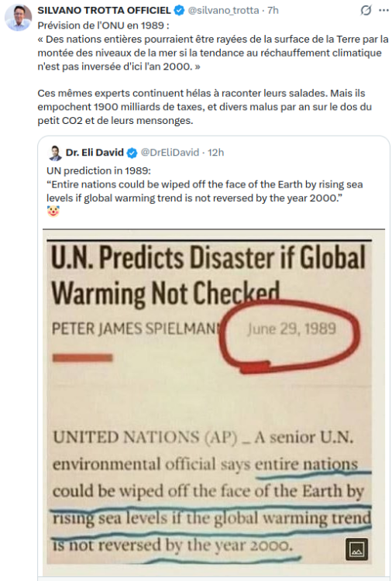Screen dimensions: 392x581
Task: Open the quoted tweet text 'UN prediction in 1989'
Action: pos(205,184)
